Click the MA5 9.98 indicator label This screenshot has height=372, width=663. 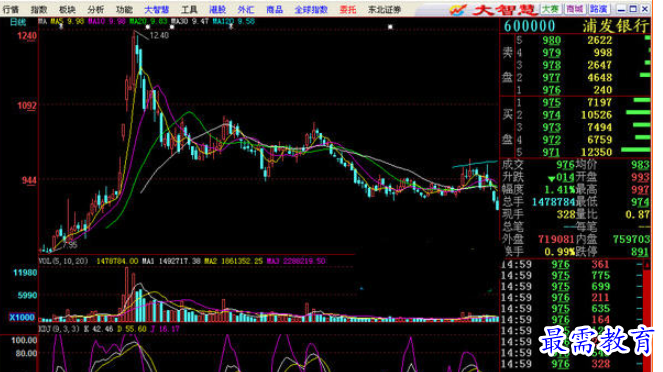coord(68,21)
